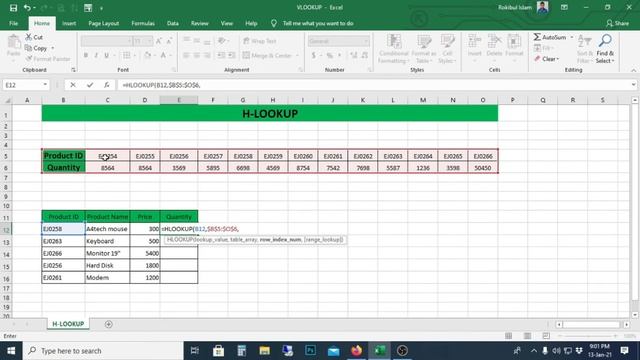
Task: Open Clipboard group dialog launcher
Action: coord(73,70)
